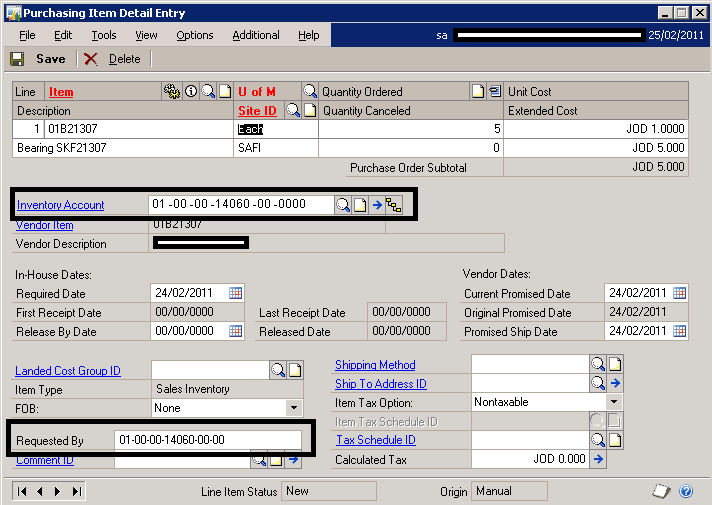712x505 pixels.
Task: Click the Requested By input field
Action: point(208,440)
